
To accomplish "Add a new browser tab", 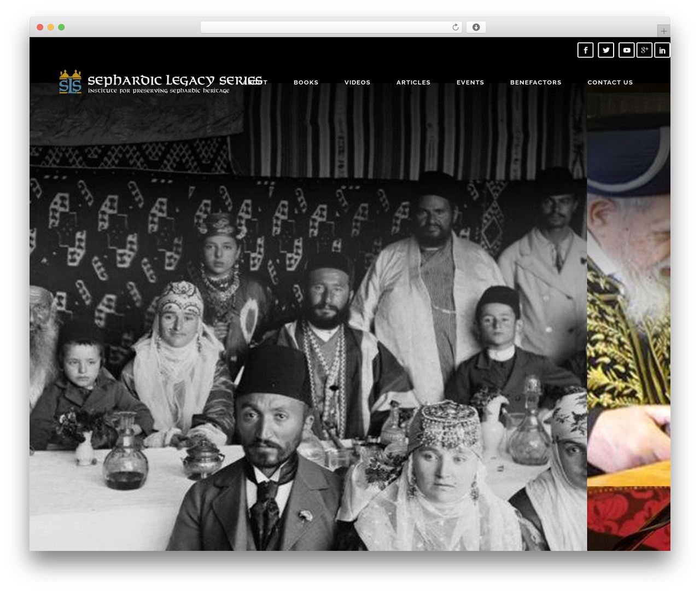I will click(x=664, y=31).
